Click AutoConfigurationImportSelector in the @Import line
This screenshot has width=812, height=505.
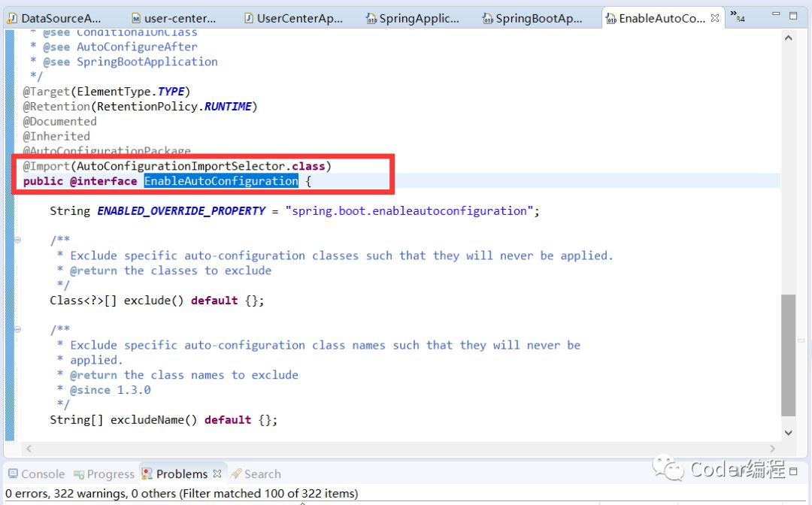(x=180, y=166)
